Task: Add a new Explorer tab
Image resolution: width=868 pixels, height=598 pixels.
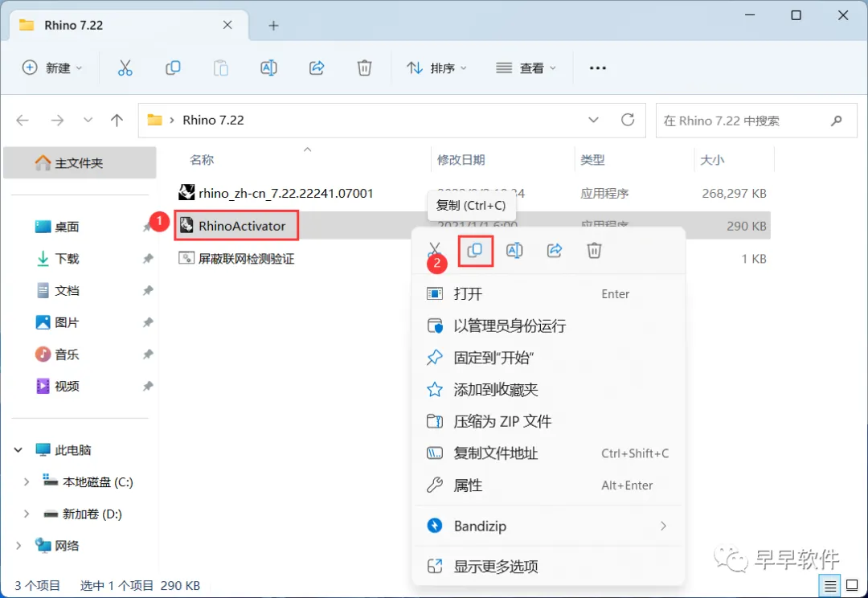Action: point(273,26)
